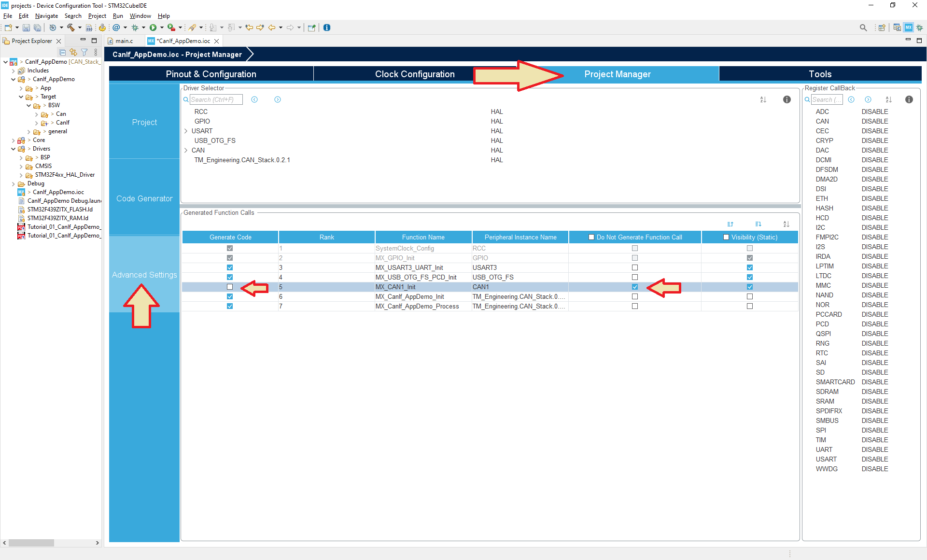Collapse all in Project Explorer toolbar
927x560 pixels.
[x=63, y=52]
